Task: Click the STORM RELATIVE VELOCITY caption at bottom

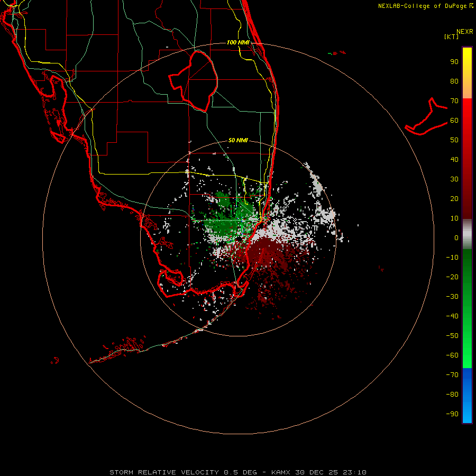Action: pos(238,472)
